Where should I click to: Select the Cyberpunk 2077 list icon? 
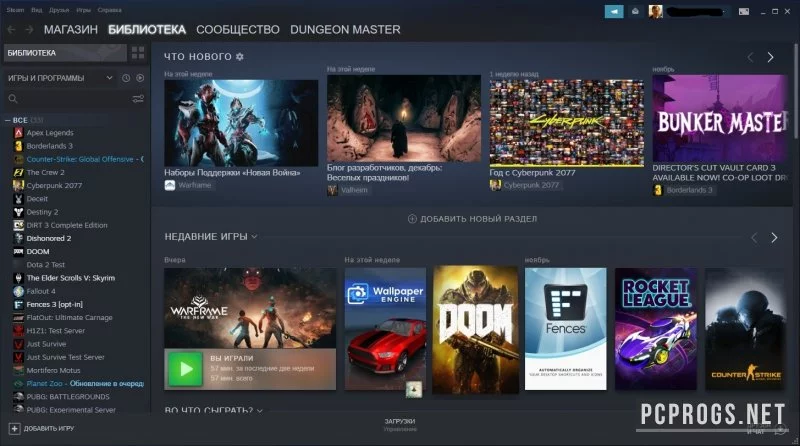[18, 186]
